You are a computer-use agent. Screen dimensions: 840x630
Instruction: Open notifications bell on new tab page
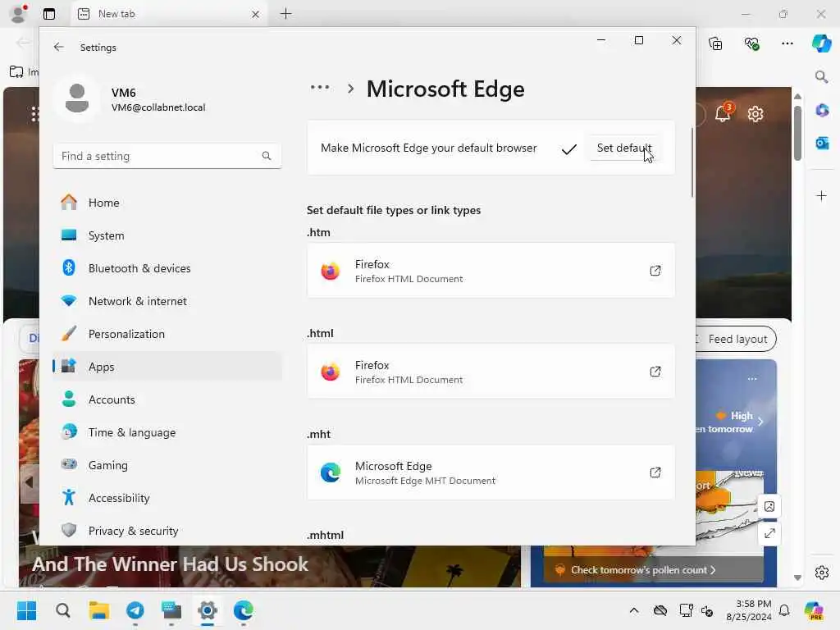point(724,113)
